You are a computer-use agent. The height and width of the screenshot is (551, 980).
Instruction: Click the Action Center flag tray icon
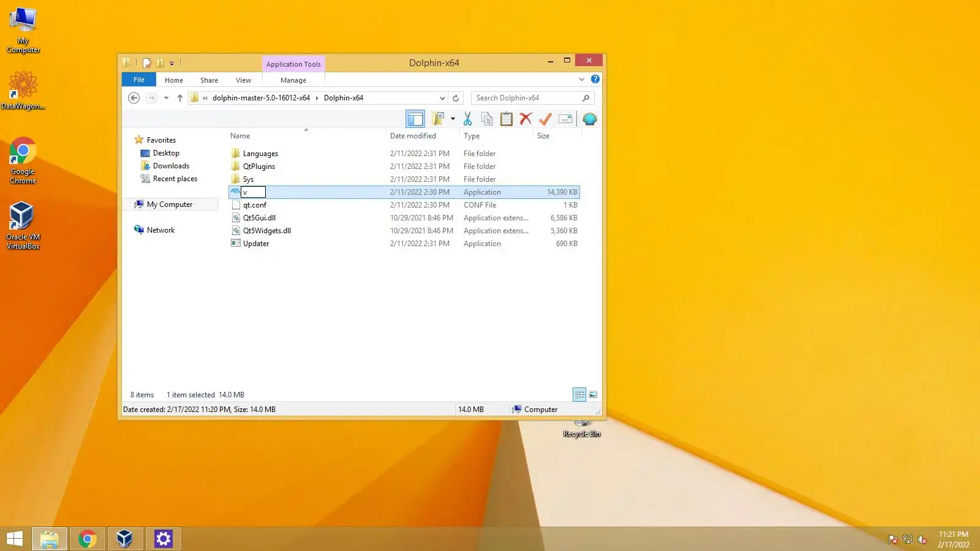coord(893,539)
